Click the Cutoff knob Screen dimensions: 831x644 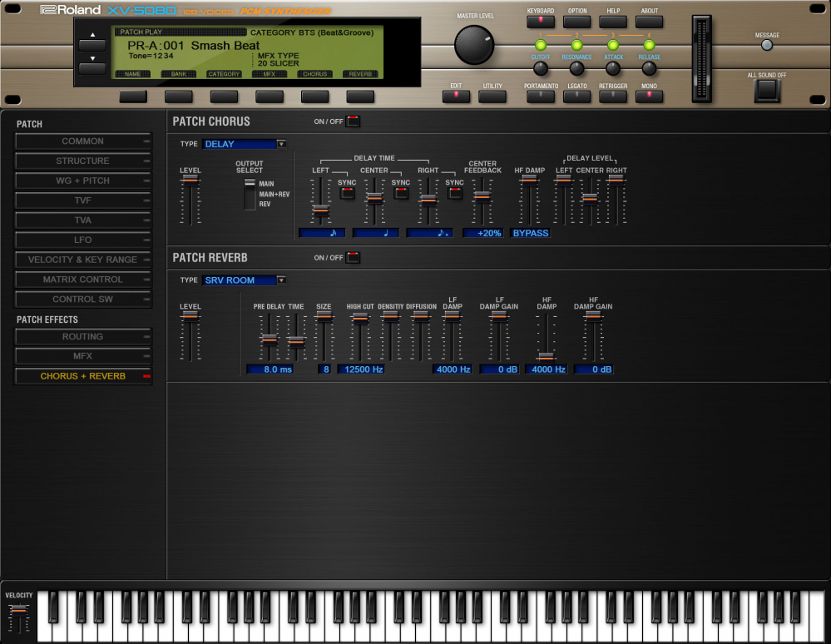540,68
